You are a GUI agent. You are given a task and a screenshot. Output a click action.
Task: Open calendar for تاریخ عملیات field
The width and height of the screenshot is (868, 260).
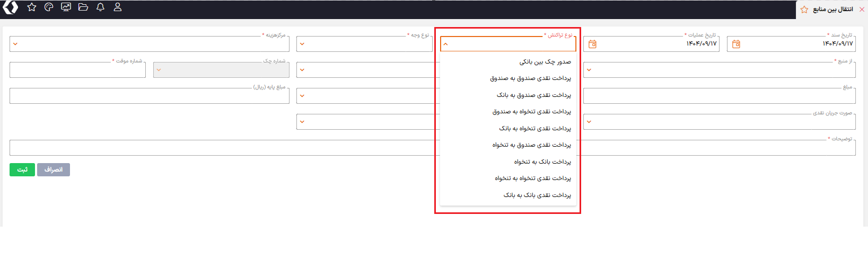(592, 44)
